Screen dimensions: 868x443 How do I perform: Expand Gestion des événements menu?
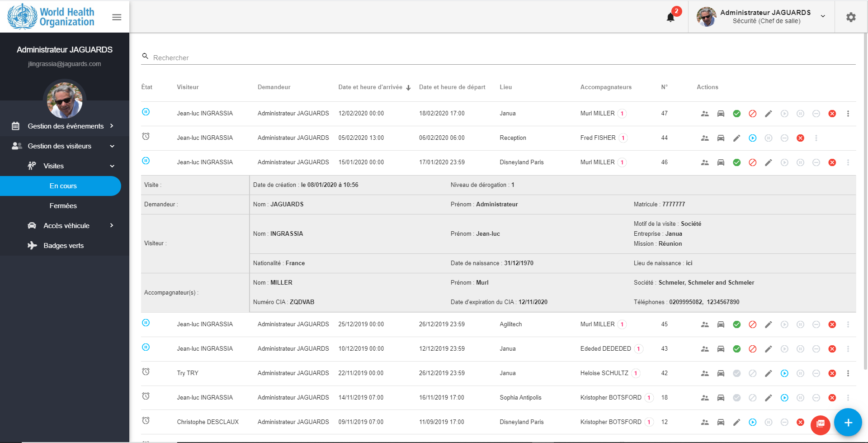(65, 126)
